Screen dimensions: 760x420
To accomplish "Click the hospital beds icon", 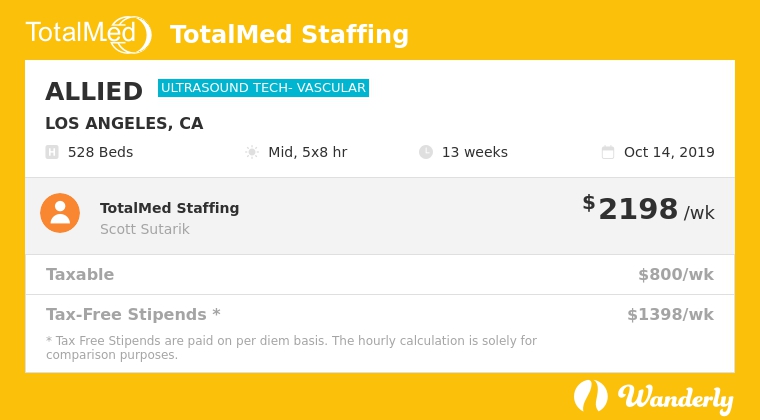I will (x=52, y=152).
